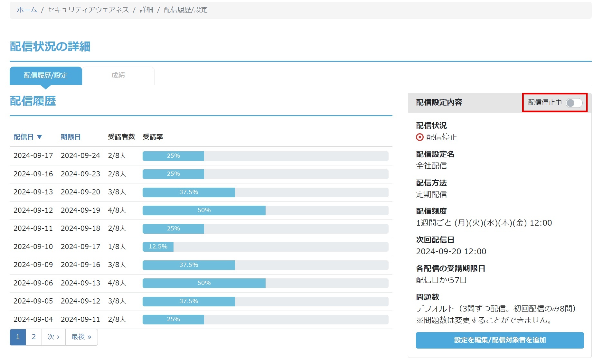
Task: Click 25% progress bar for 2024-09-17
Action: tap(173, 156)
